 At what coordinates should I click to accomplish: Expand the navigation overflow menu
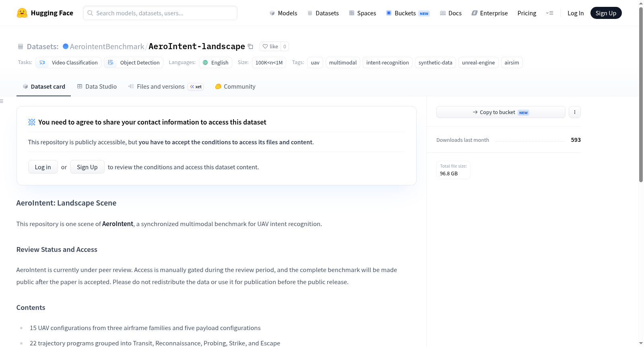pos(549,13)
